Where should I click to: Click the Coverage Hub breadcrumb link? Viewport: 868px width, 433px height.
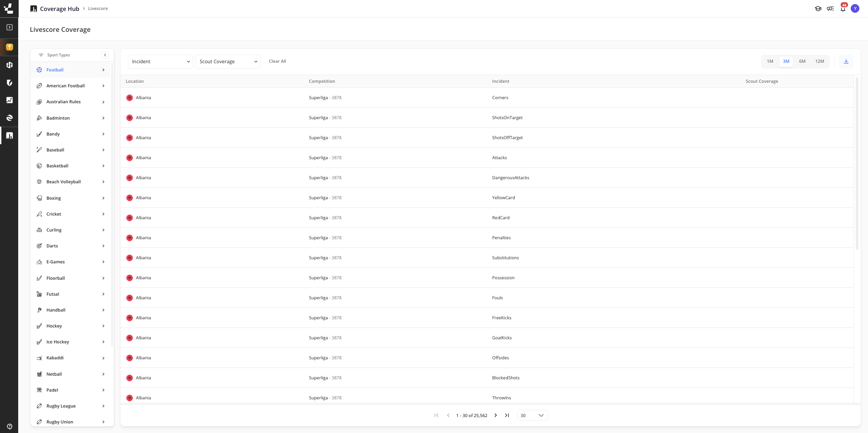point(59,9)
